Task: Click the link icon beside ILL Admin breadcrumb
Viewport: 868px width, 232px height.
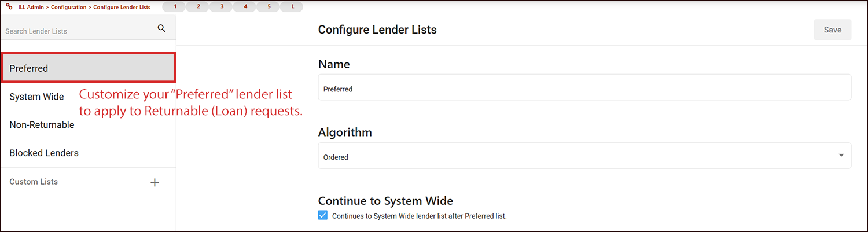Action: tap(9, 7)
